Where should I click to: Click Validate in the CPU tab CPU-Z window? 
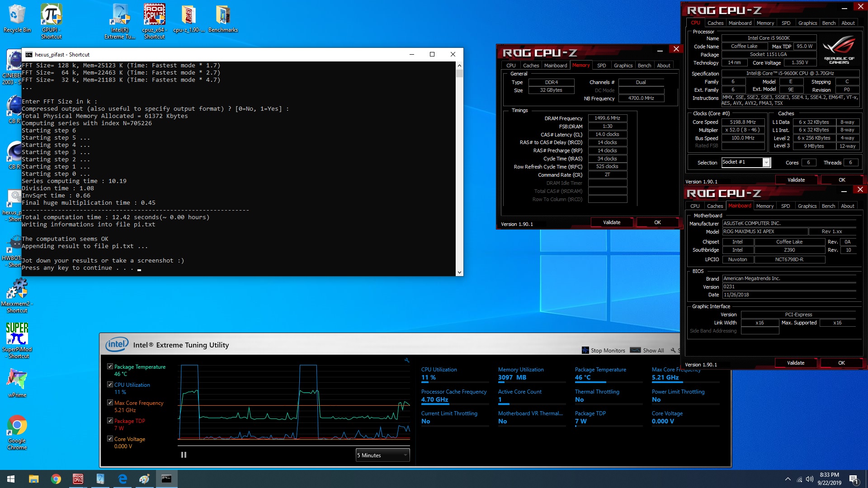[x=796, y=180]
